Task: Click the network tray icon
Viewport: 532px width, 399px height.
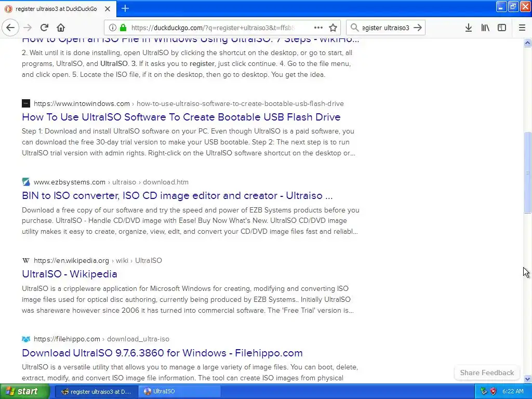Action: [x=484, y=392]
